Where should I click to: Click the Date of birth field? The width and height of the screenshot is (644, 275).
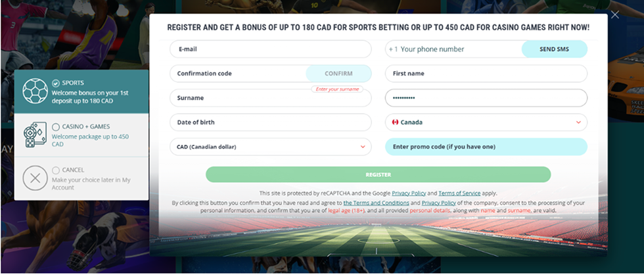(270, 122)
